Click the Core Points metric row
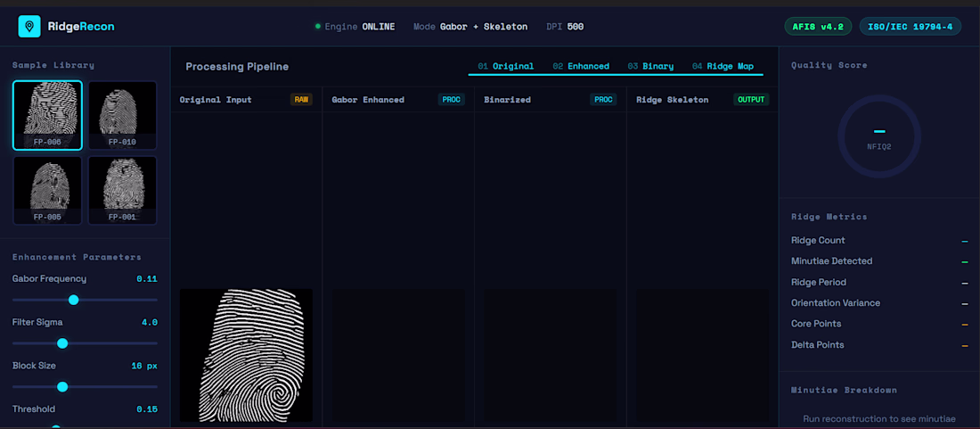Image resolution: width=980 pixels, height=429 pixels. [879, 324]
